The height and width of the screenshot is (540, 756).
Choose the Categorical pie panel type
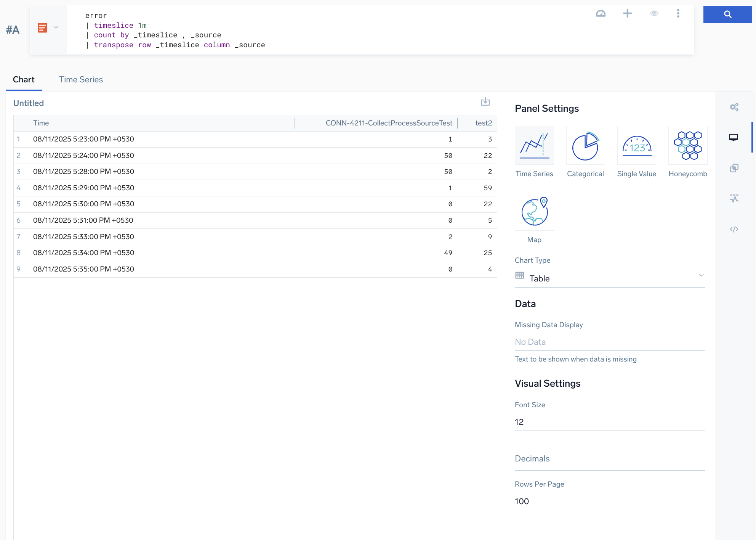click(585, 146)
